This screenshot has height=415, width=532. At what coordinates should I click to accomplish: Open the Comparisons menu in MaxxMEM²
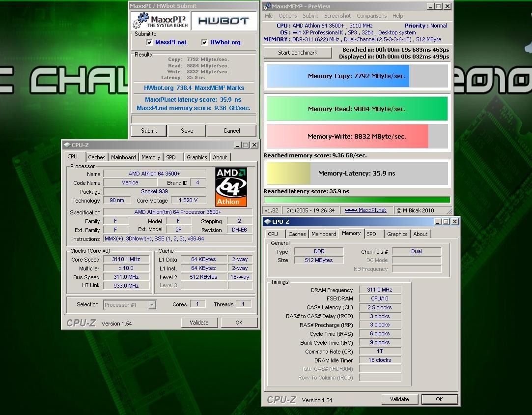click(x=371, y=16)
